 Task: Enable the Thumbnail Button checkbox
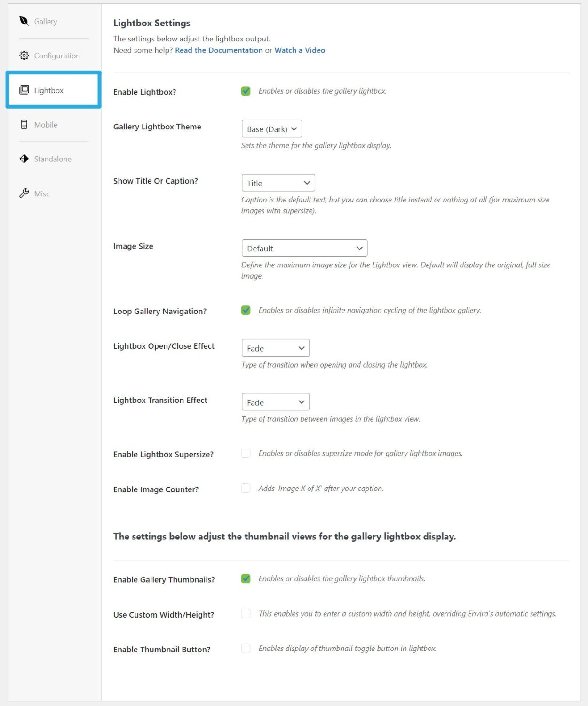(246, 648)
